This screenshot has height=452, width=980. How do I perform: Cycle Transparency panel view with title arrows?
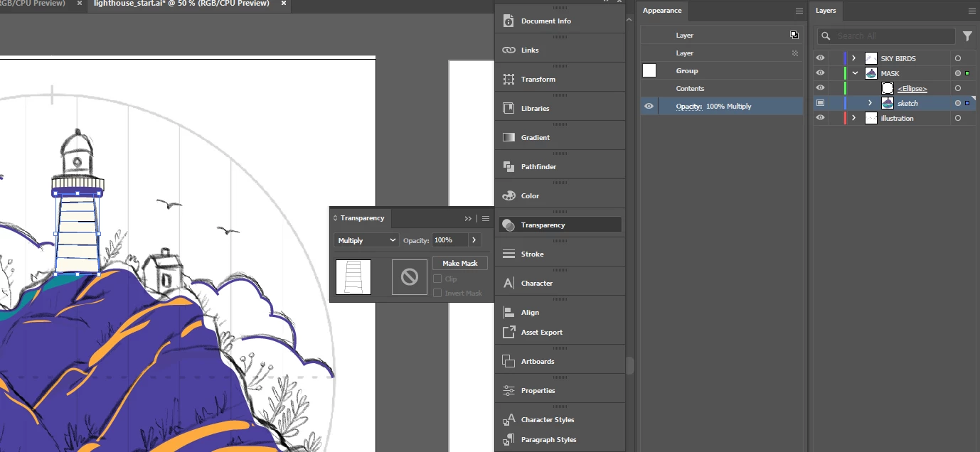point(336,218)
